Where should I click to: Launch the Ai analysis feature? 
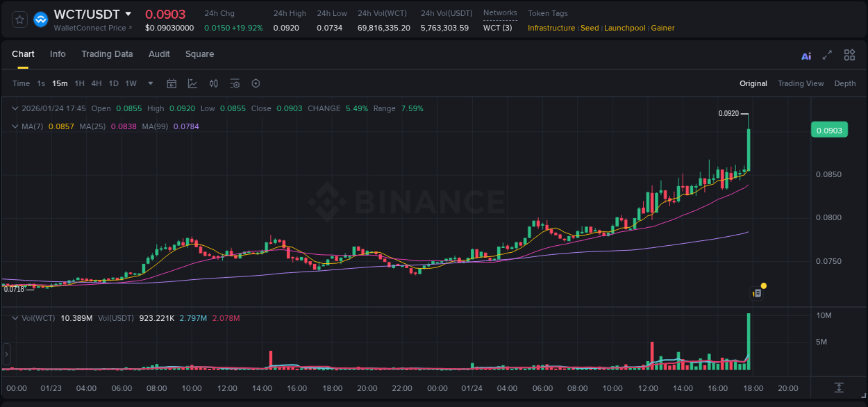806,54
